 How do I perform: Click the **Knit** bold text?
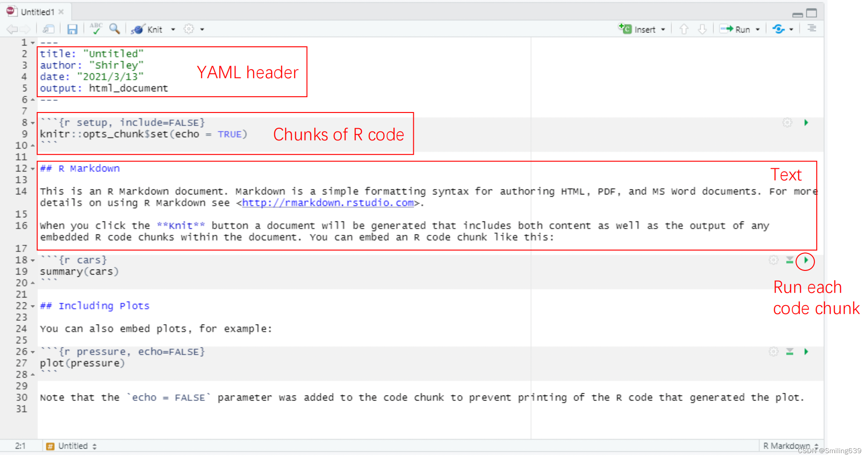181,225
